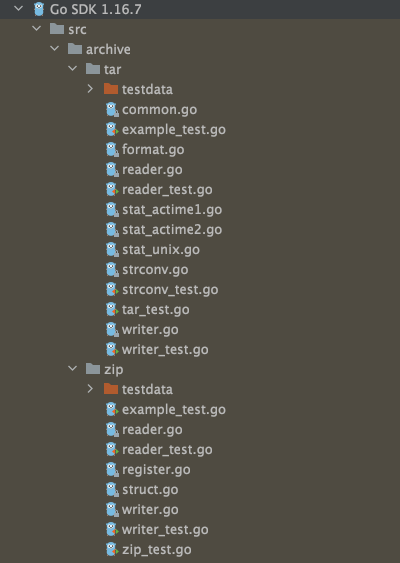Collapse the Go SDK 1.16.7 node
Screen dimensions: 400x563
[x=18, y=8]
